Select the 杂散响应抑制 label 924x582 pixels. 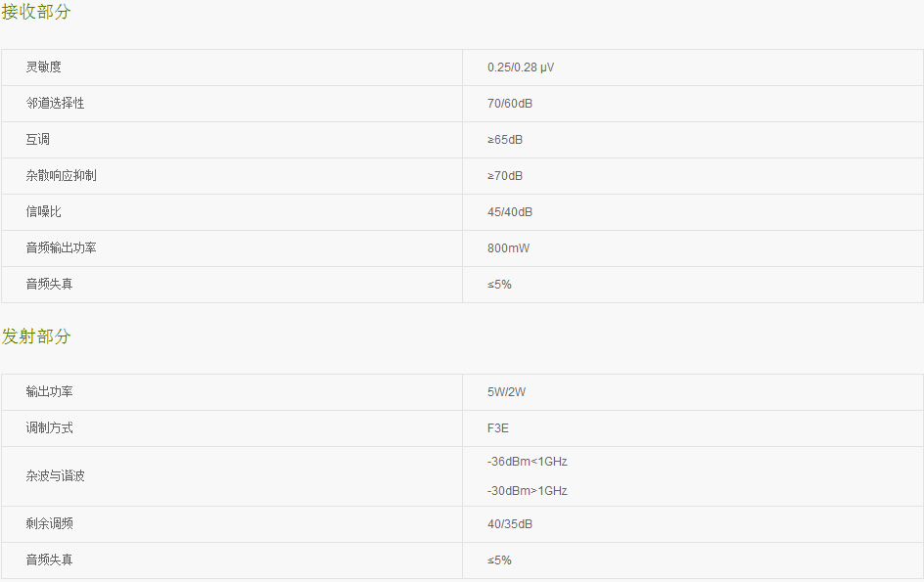pos(62,175)
